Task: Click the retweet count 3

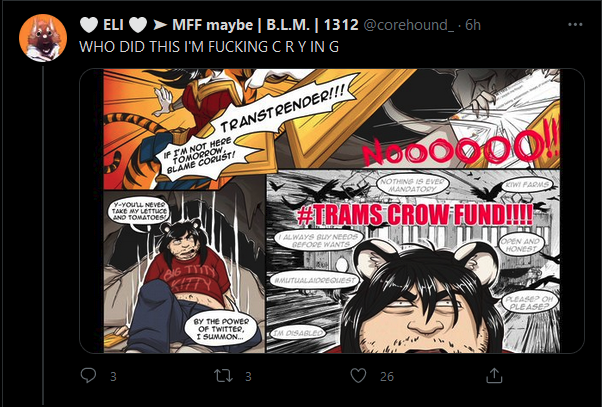Action: point(248,377)
